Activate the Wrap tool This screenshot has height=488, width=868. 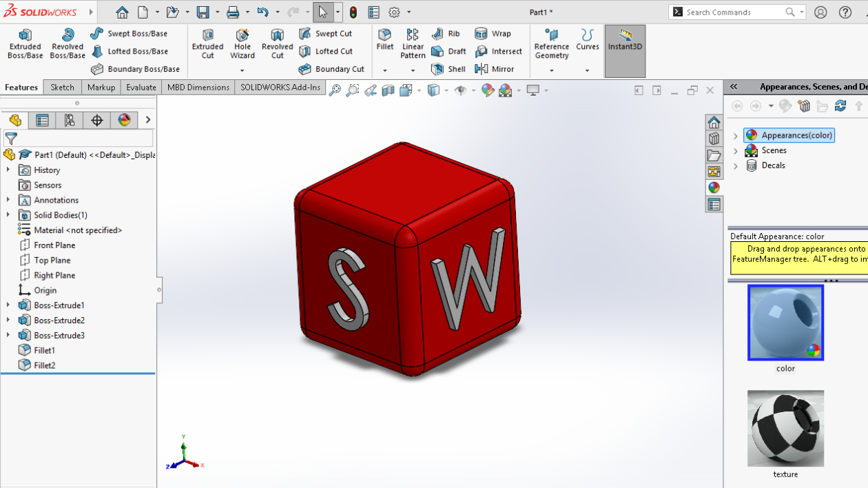click(493, 34)
